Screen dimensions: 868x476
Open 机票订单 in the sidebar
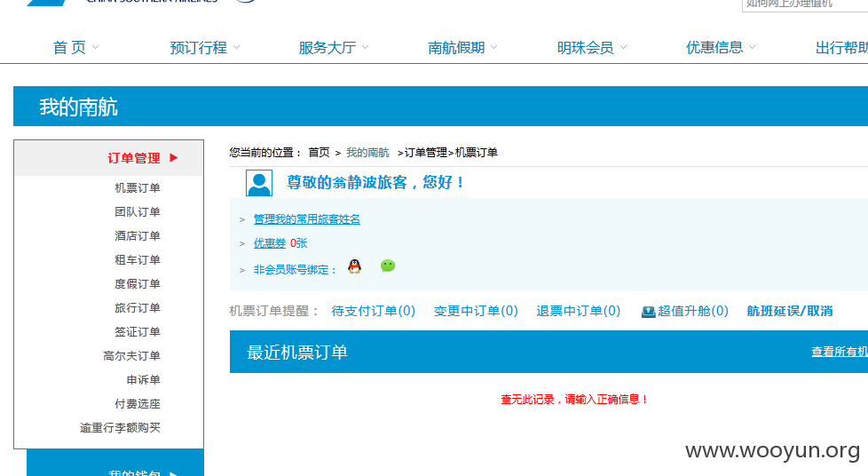[138, 188]
